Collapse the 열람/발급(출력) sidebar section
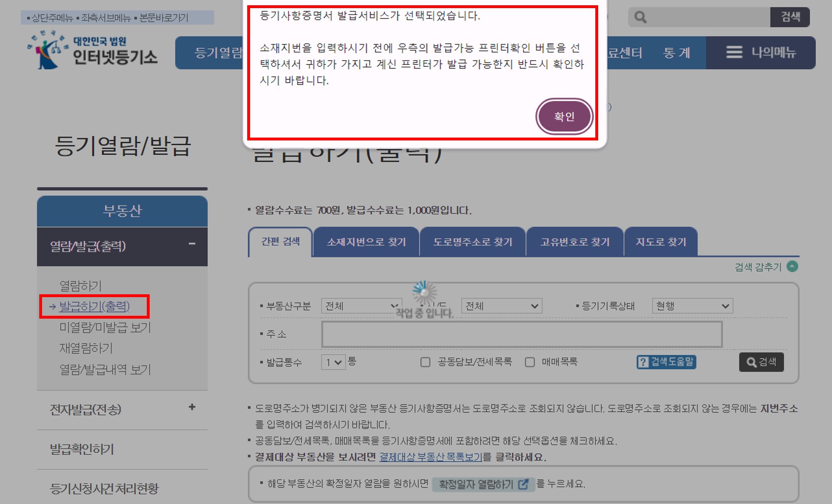The image size is (832, 504). click(193, 243)
